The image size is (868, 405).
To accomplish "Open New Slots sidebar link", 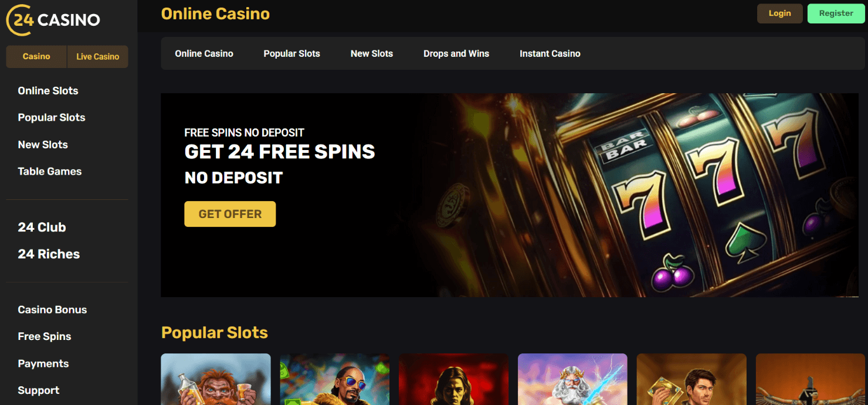I will [x=43, y=145].
